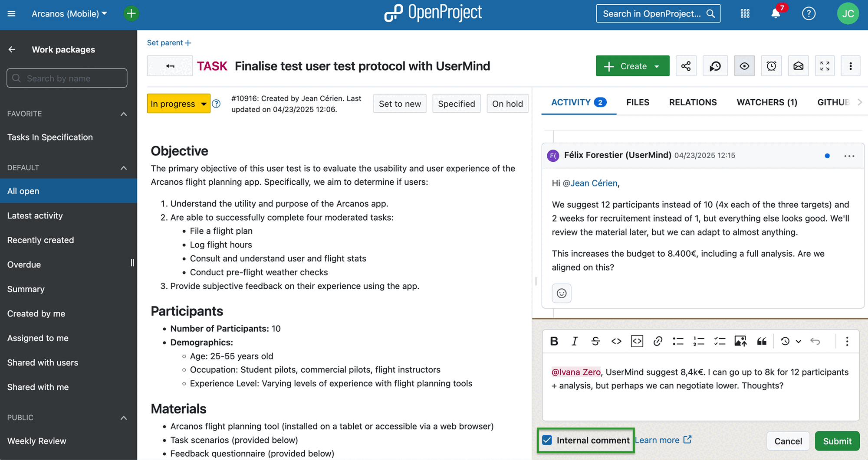The height and width of the screenshot is (460, 868).
Task: Apply italic formatting in the comment editor
Action: (574, 341)
